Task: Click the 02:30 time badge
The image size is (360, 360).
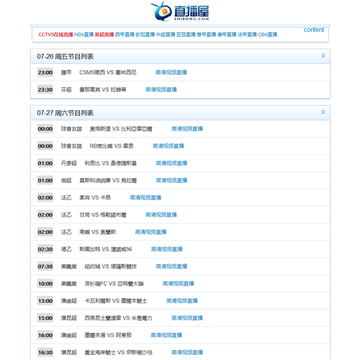Action: tap(45, 249)
